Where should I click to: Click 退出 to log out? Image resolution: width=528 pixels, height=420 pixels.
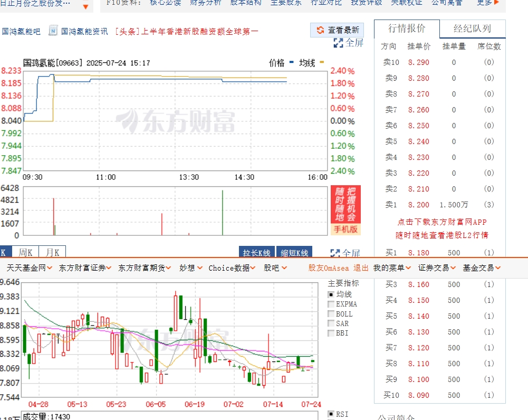pos(361,268)
